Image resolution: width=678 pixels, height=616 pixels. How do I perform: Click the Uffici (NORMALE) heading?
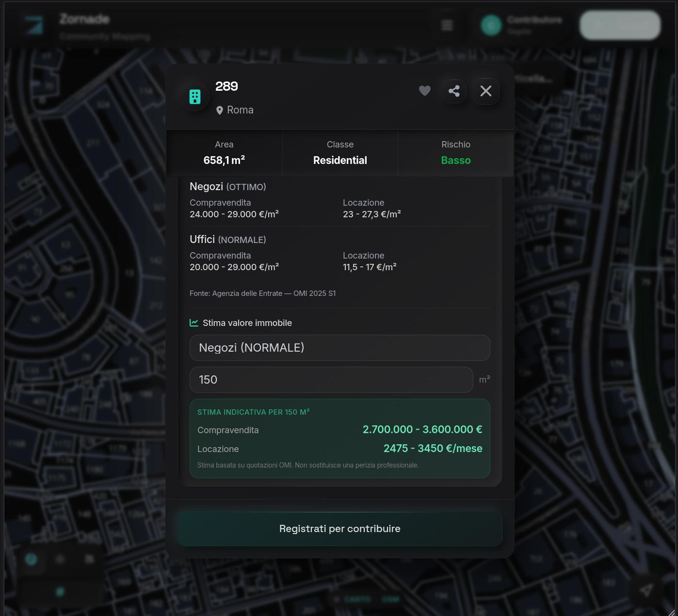coord(228,240)
